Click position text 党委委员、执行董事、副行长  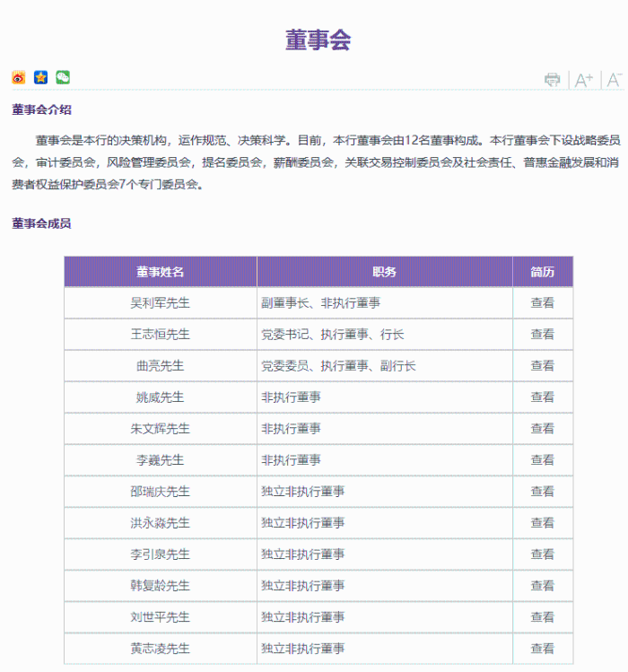(x=338, y=365)
